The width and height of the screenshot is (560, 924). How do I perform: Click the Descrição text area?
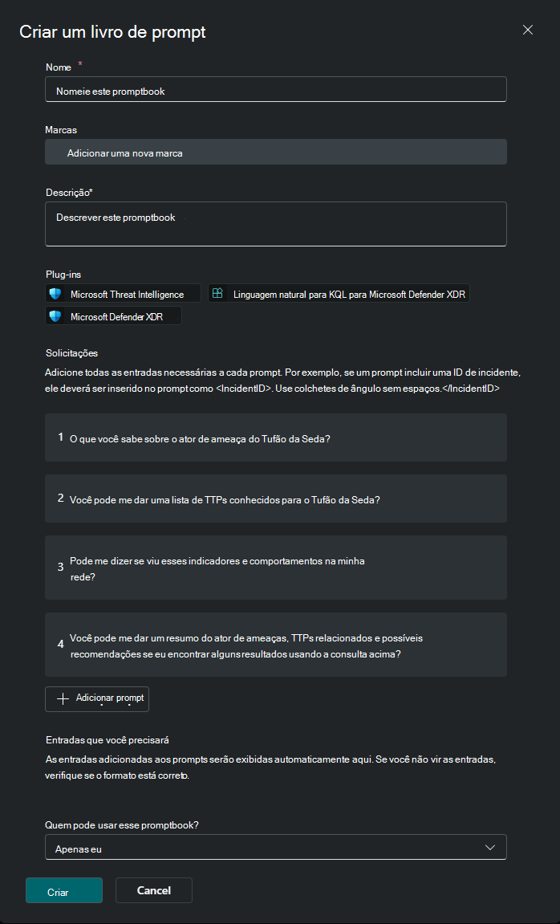pos(275,224)
